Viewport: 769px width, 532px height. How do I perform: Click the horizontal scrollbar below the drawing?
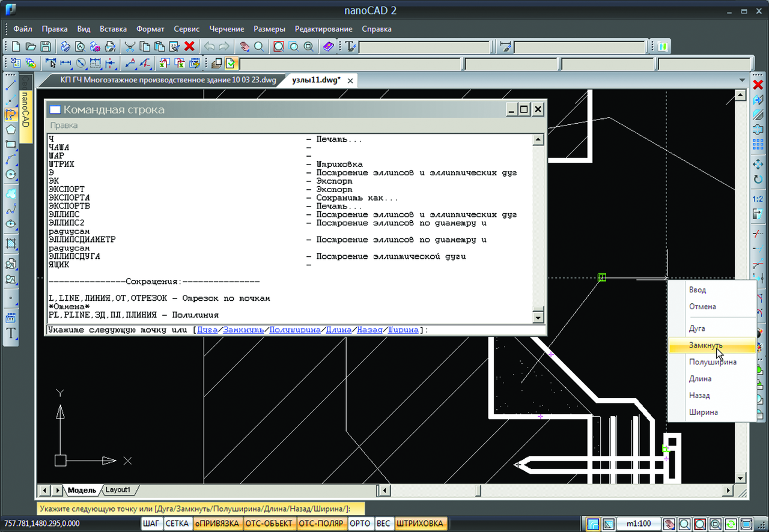[555, 491]
